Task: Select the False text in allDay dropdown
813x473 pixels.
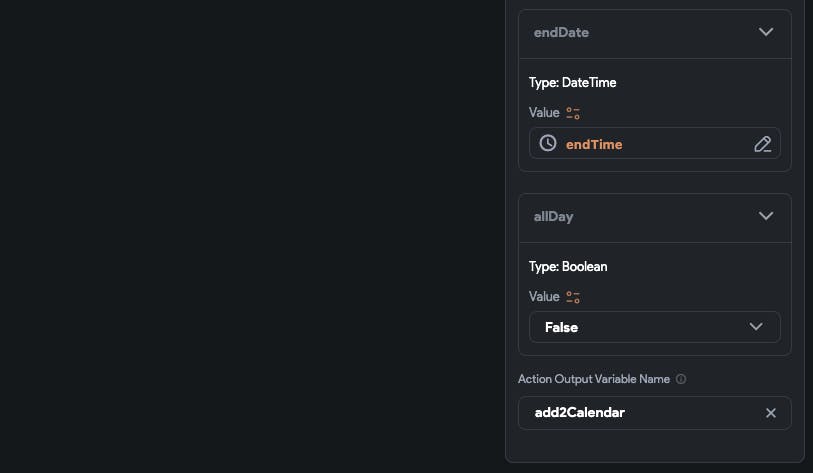Action: (561, 327)
